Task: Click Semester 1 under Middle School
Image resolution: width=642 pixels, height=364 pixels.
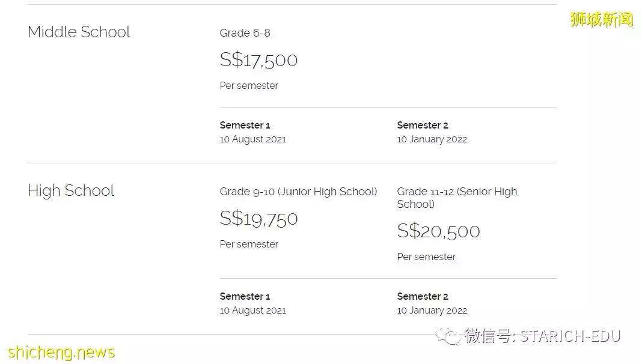Action: (x=245, y=126)
